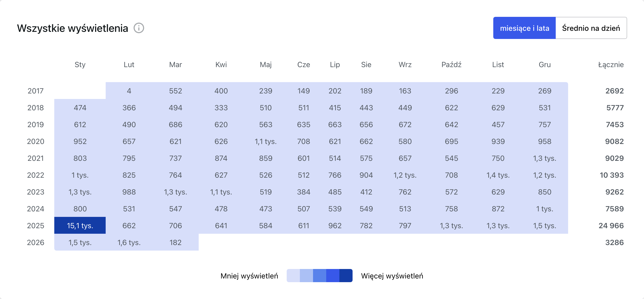
Task: Click the lightest legend color swatch
Action: 293,276
